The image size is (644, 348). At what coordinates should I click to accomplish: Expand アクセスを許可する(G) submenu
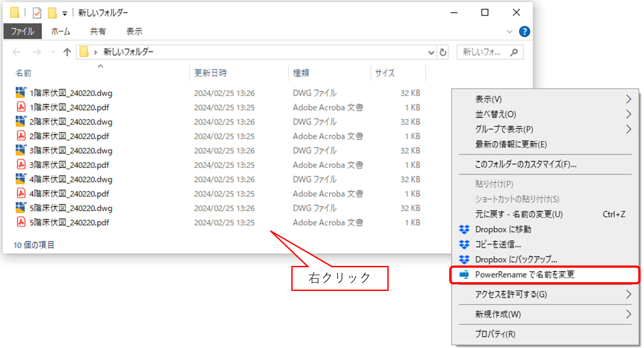628,294
